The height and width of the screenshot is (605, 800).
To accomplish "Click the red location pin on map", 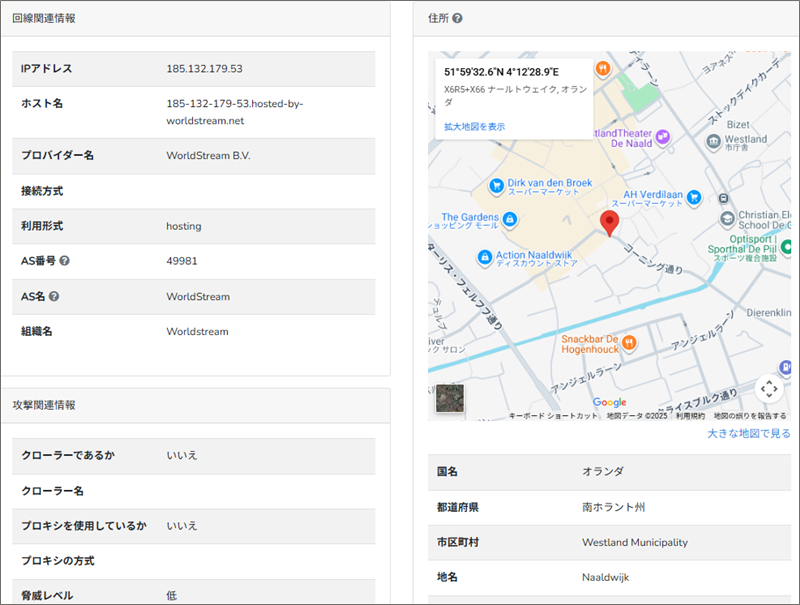I will coord(609,223).
